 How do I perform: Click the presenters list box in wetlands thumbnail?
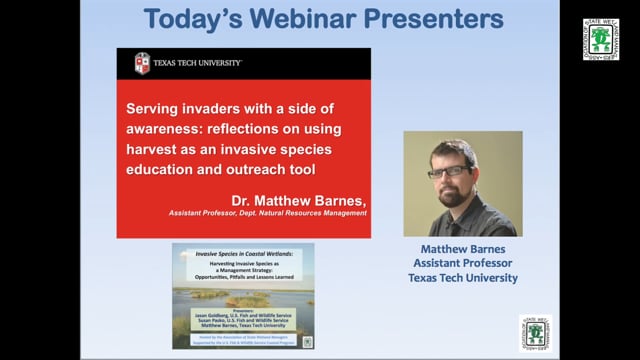[243, 320]
